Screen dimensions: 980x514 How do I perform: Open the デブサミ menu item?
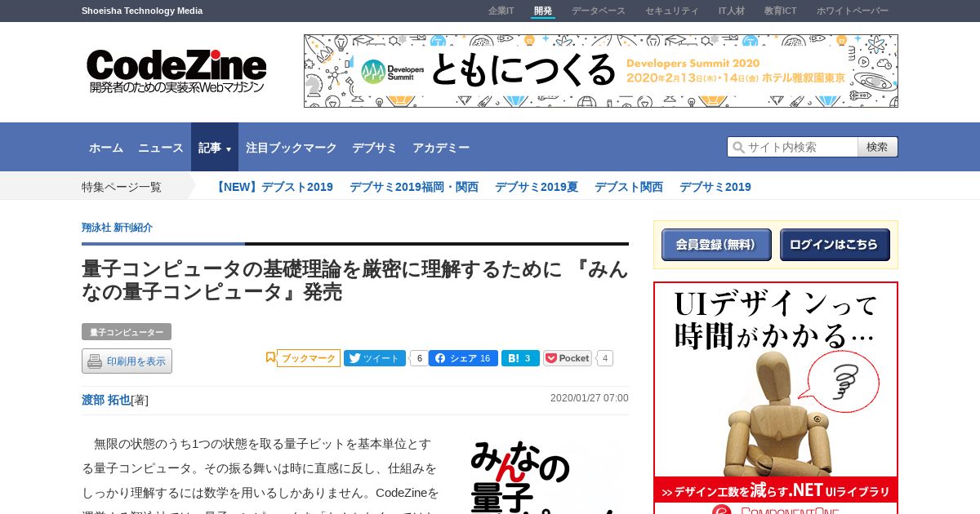pos(375,148)
